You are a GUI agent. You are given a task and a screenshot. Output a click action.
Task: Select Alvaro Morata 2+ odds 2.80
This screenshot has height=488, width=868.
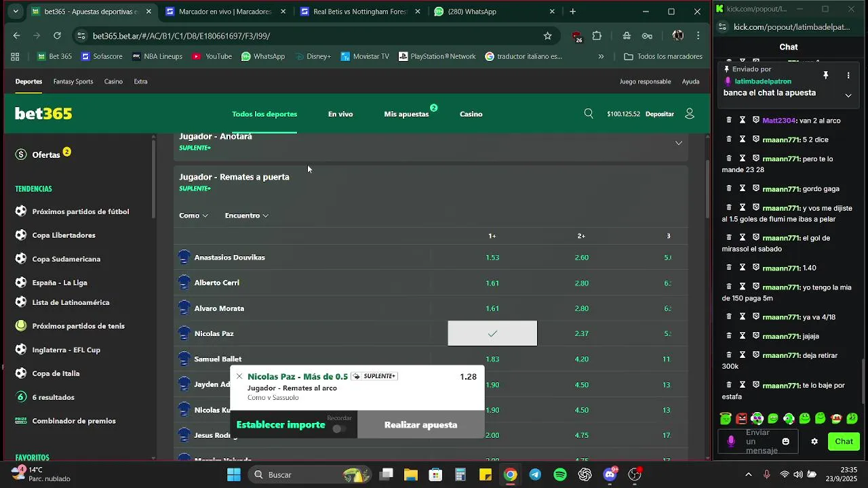[581, 308]
